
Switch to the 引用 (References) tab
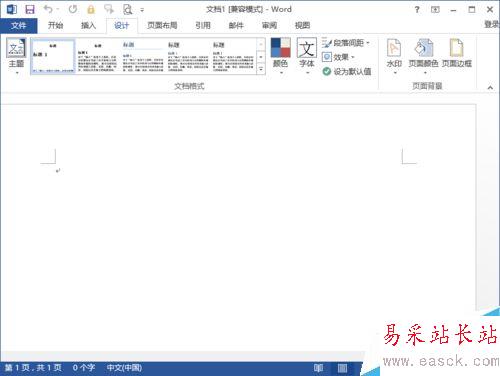pyautogui.click(x=203, y=25)
